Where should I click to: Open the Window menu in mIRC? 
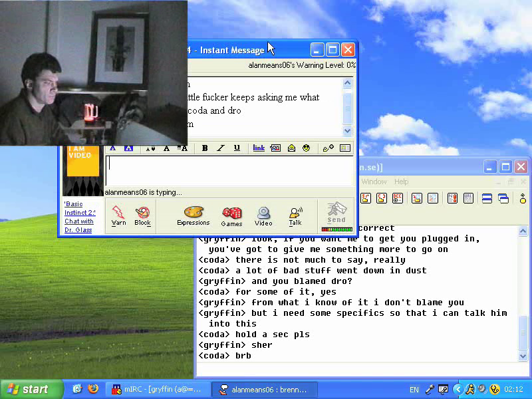[374, 182]
